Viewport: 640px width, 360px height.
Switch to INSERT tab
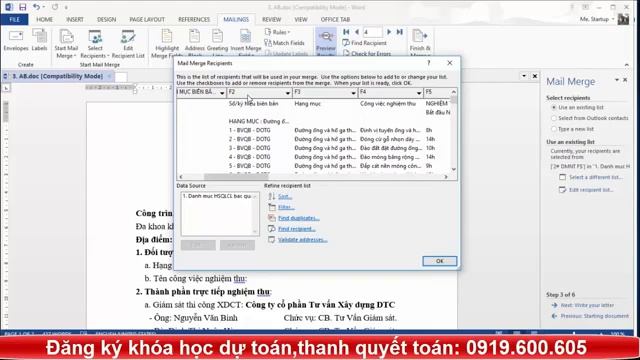point(75,19)
